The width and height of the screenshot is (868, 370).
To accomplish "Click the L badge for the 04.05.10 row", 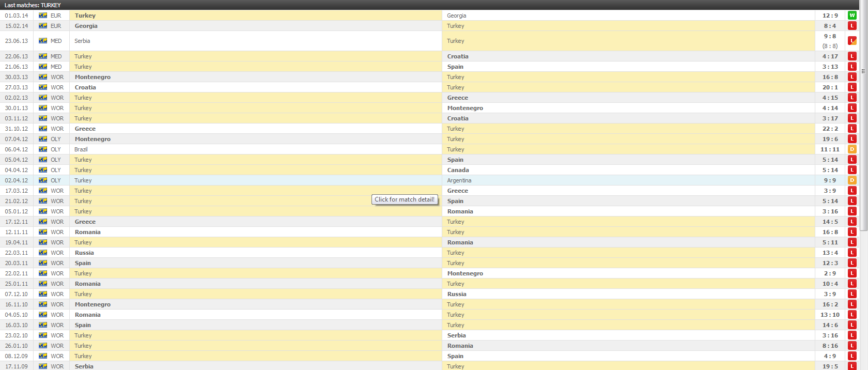I will [852, 315].
